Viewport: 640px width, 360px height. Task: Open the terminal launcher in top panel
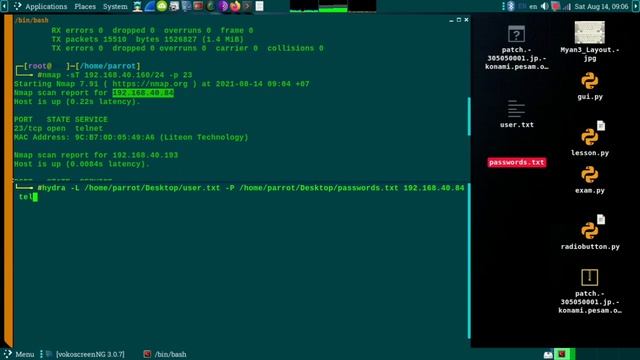247,6
